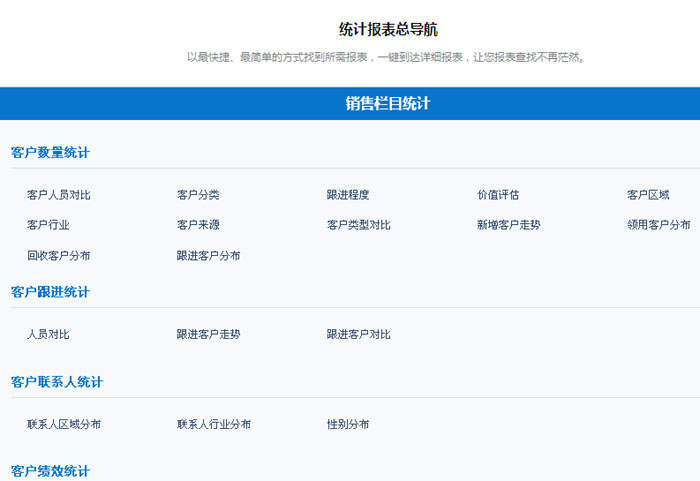Viewport: 700px width, 481px height.
Task: Click the 销售栏目统计 blue header bar
Action: [x=388, y=103]
